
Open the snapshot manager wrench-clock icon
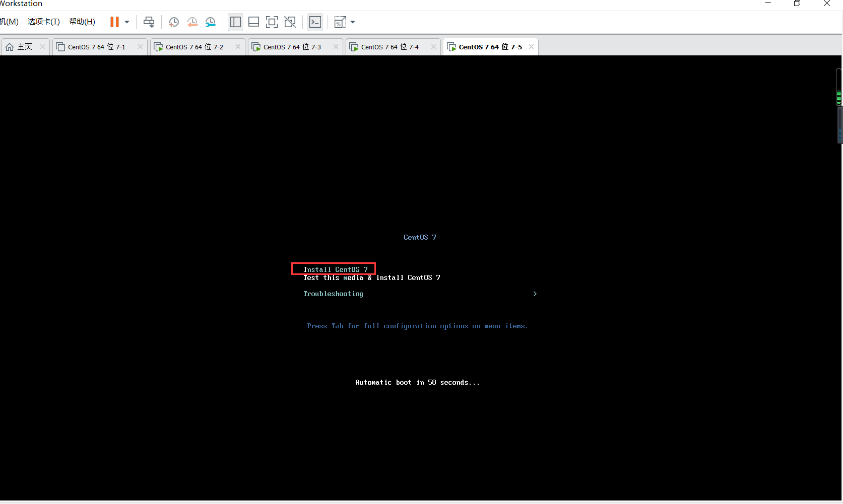[211, 22]
